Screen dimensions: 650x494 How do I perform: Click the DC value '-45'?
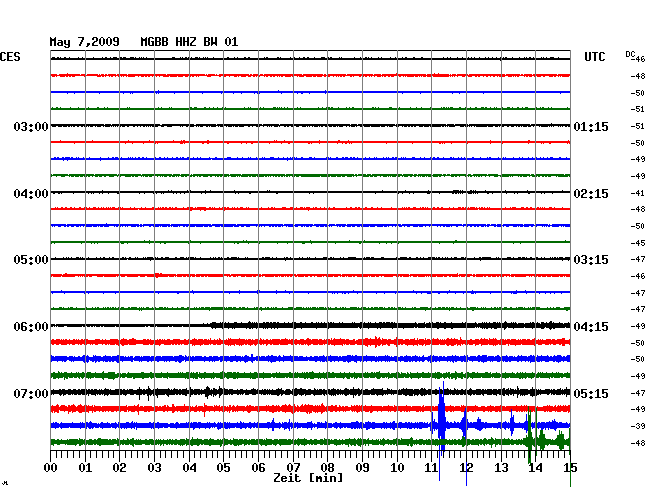(x=638, y=243)
